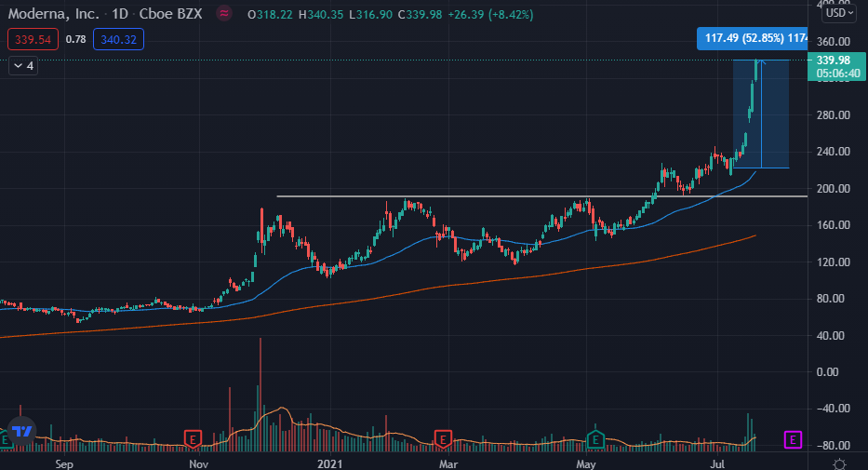Click the November earnings E marker

193,440
